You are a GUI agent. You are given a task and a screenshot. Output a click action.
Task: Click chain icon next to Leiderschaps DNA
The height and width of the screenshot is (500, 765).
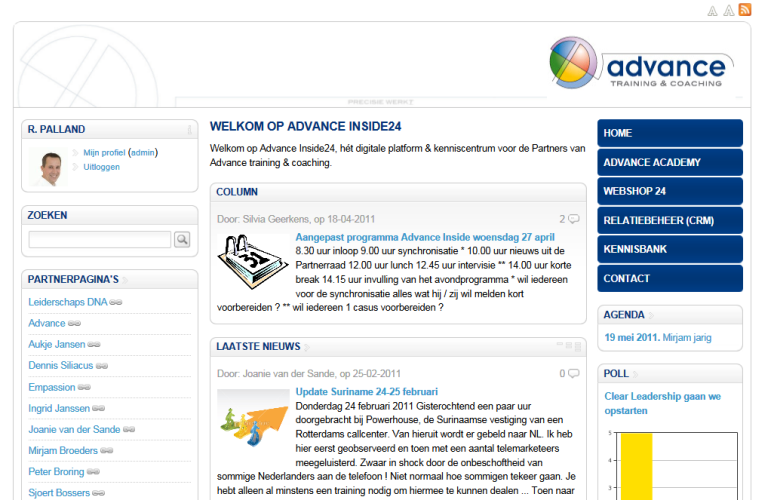116,302
